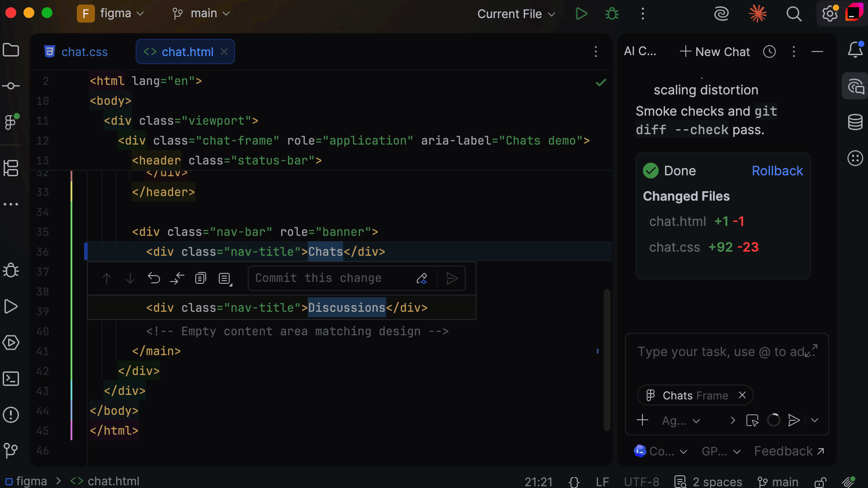Open Current File run configuration dropdown
The width and height of the screenshot is (868, 488).
[516, 14]
